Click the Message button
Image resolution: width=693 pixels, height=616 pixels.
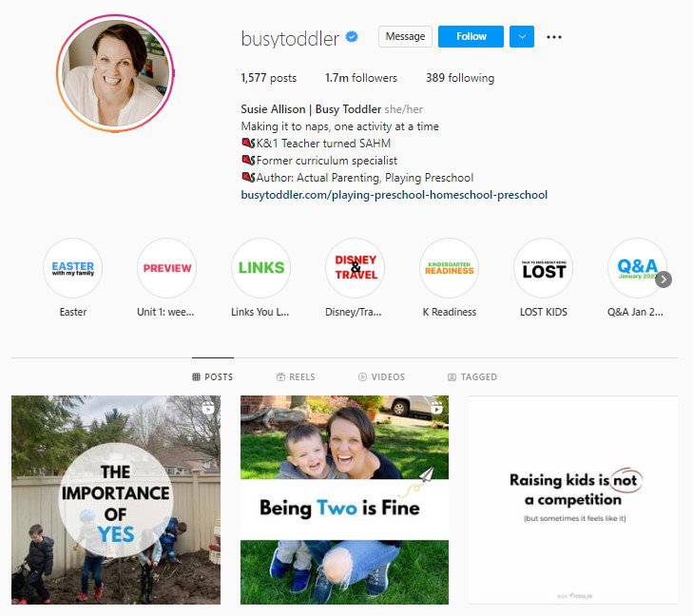tap(405, 37)
